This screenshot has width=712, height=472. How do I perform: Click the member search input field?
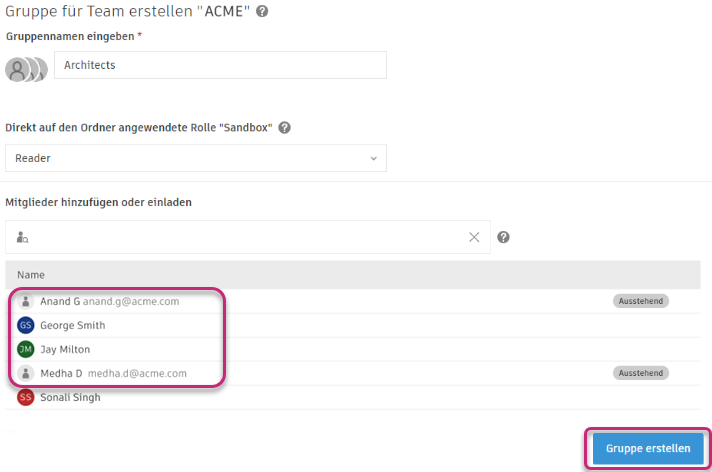250,237
